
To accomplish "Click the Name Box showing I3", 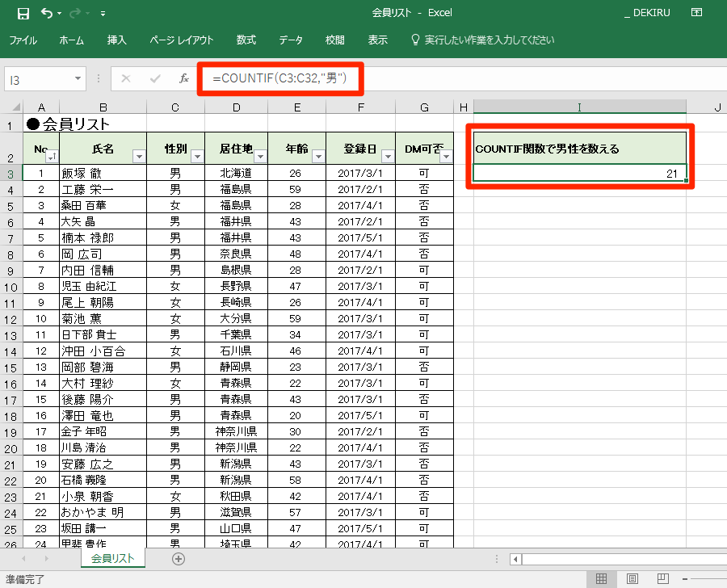I will point(39,80).
